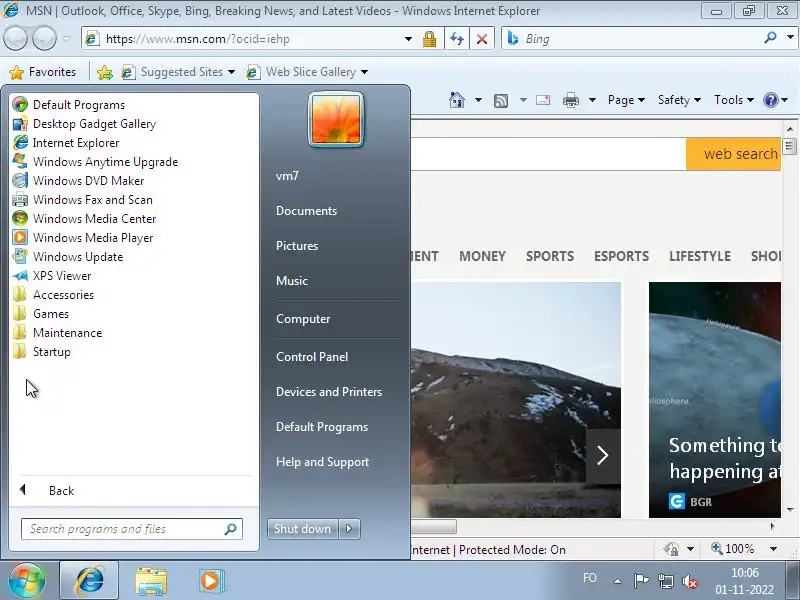Open Control Panel
The image size is (800, 600).
312,357
